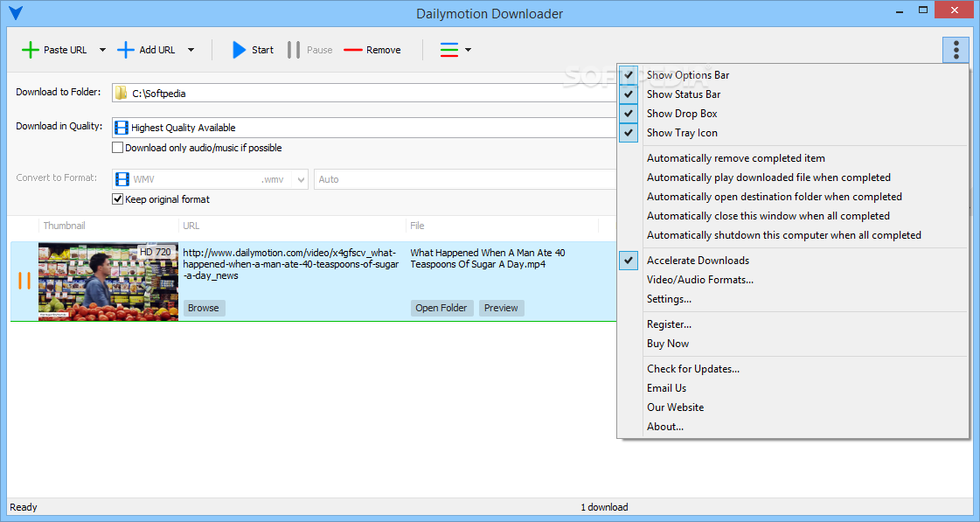This screenshot has height=522, width=980.
Task: Click the film icon in the WMV format box
Action: (x=122, y=179)
